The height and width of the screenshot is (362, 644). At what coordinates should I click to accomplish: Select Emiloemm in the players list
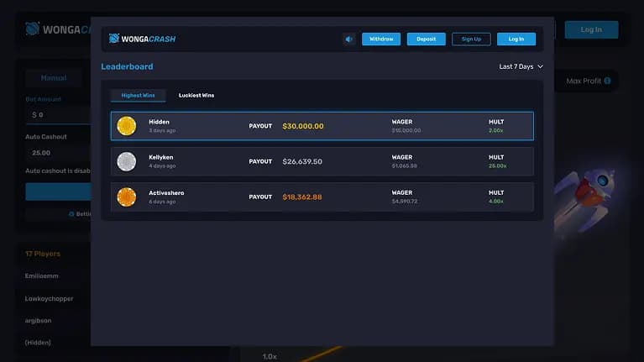43,275
